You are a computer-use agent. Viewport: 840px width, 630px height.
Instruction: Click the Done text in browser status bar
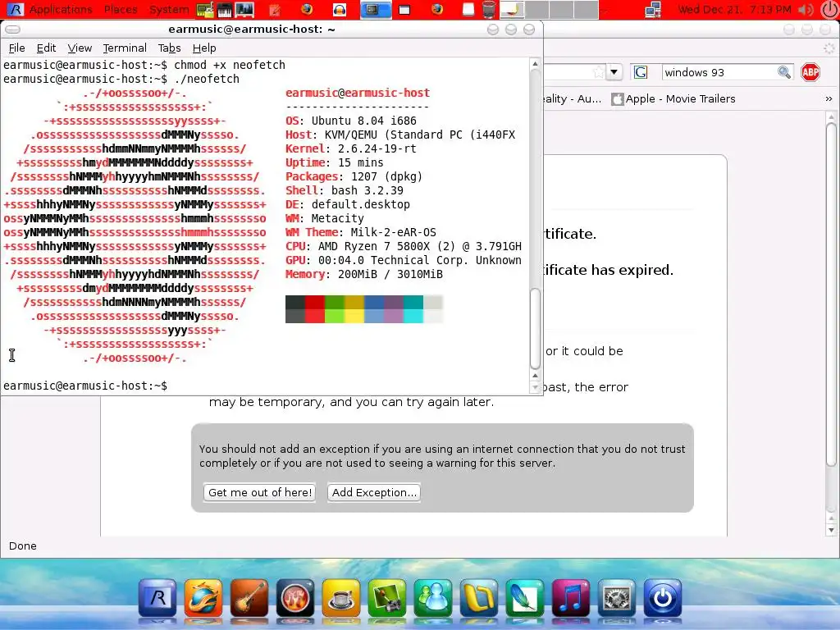pyautogui.click(x=22, y=546)
